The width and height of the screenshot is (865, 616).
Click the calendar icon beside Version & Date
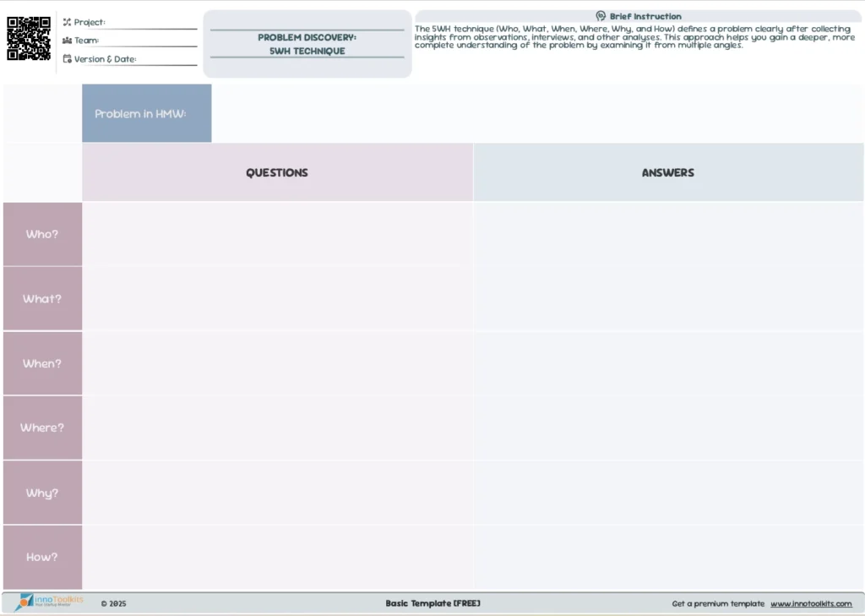tap(67, 59)
